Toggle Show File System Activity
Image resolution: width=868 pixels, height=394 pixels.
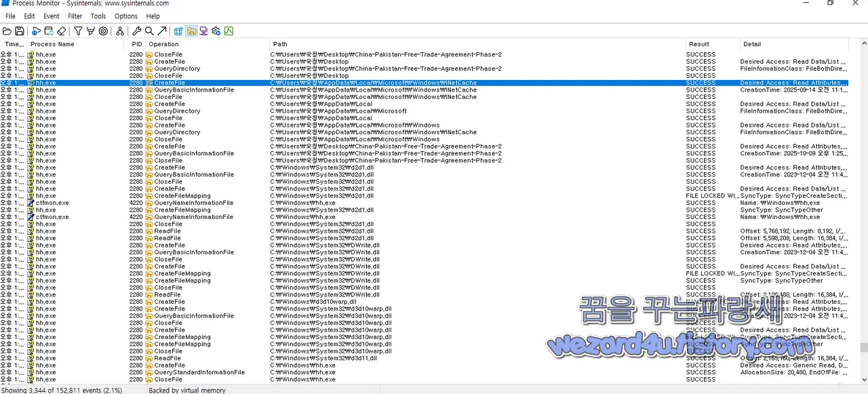click(191, 31)
